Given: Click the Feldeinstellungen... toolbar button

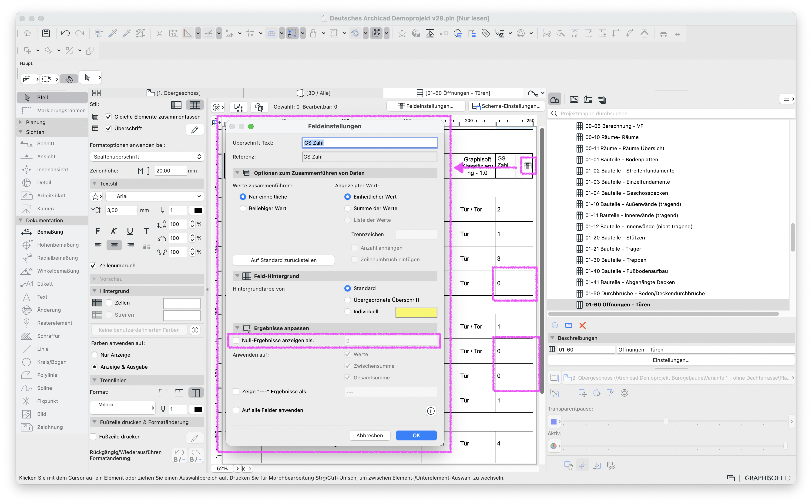Looking at the screenshot, I should [x=426, y=106].
